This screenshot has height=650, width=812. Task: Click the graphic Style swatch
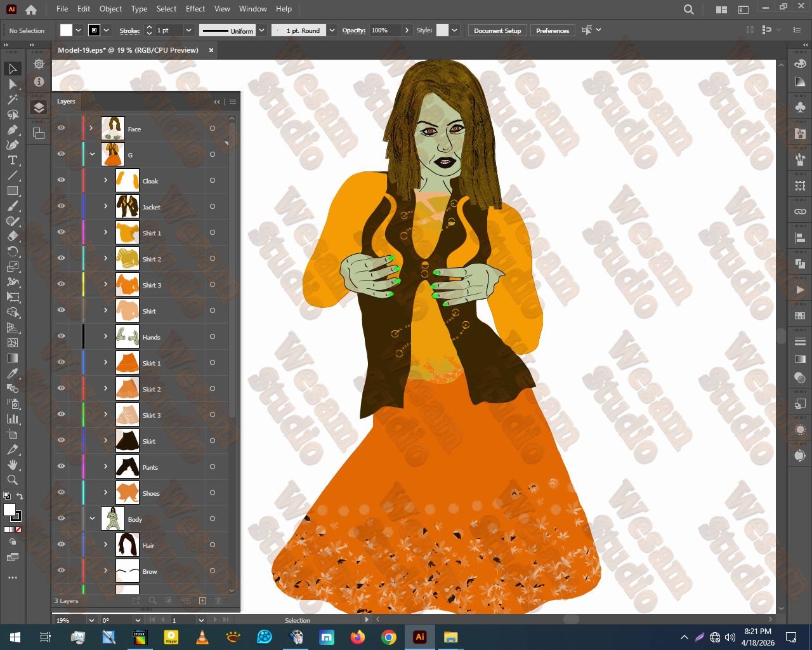click(x=442, y=30)
